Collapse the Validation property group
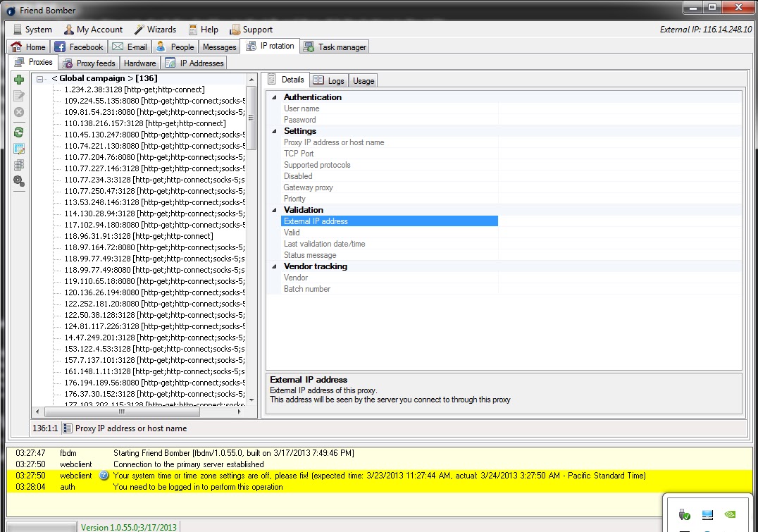 pyautogui.click(x=274, y=210)
